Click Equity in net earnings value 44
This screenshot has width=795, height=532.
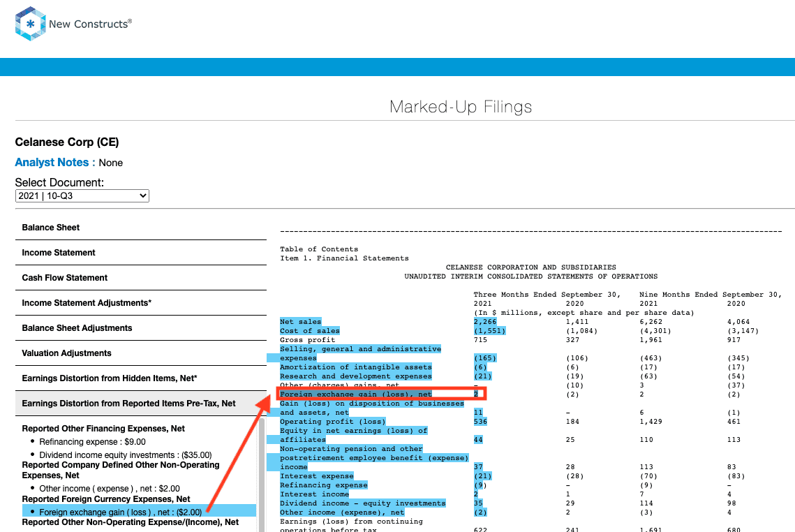click(477, 440)
